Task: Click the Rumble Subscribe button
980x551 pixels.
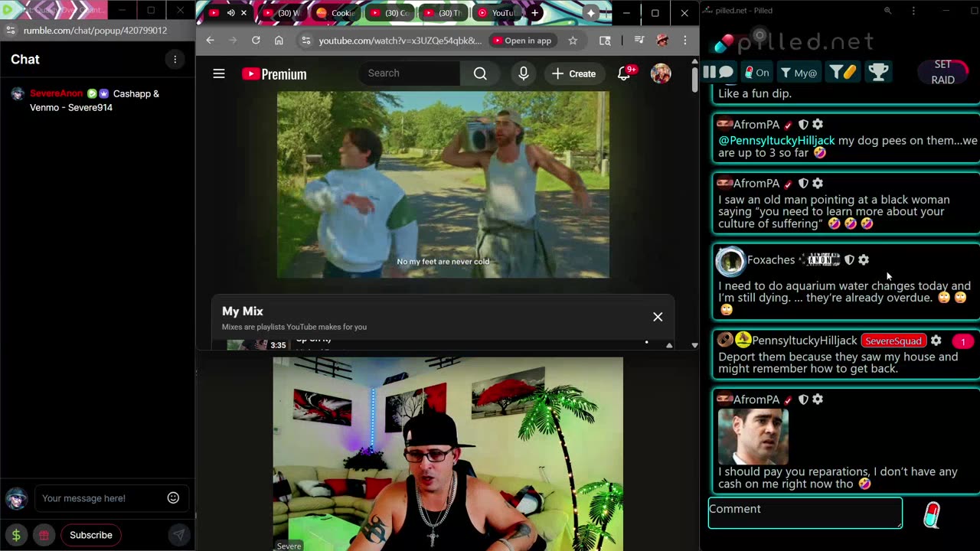Action: [x=91, y=535]
